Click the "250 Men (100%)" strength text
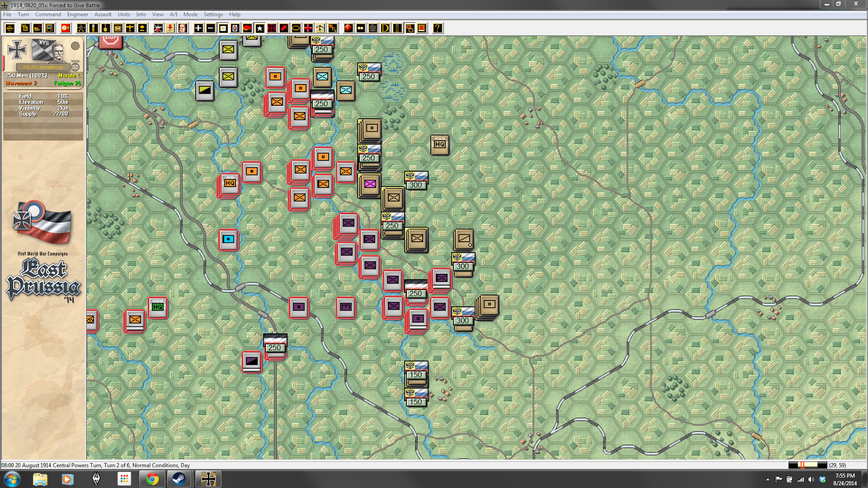 26,75
